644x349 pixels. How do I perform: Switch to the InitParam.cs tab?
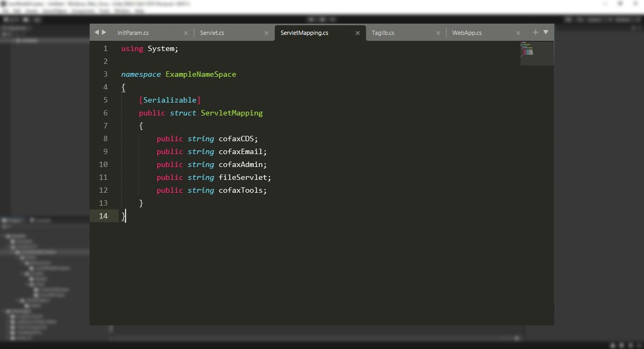point(133,33)
